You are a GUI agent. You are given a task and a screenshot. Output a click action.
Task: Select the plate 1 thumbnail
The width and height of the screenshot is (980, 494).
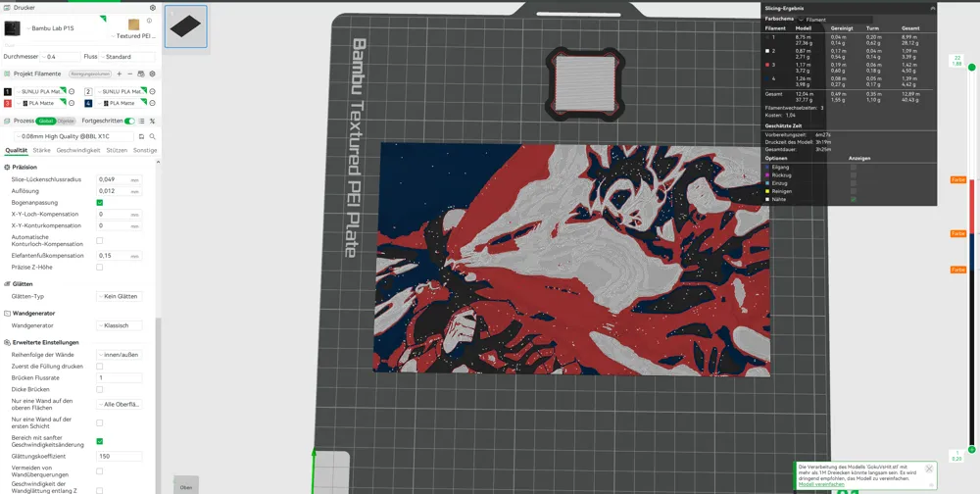[185, 26]
